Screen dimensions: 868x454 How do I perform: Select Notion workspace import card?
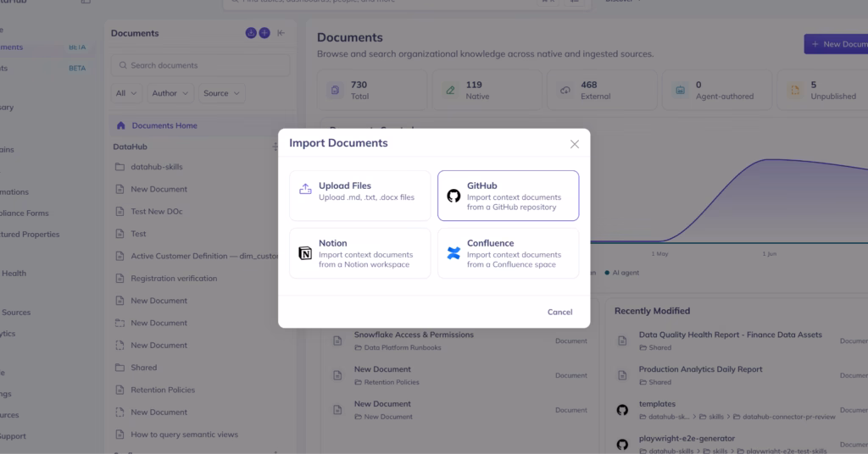click(x=359, y=253)
